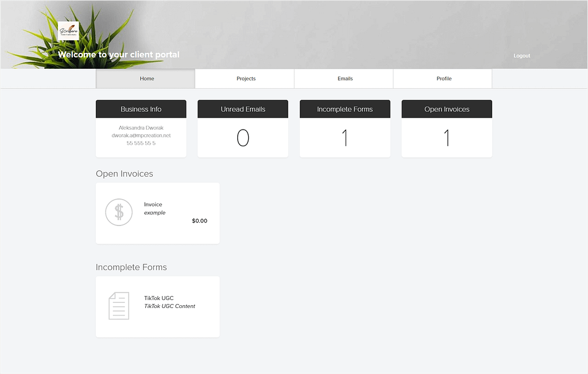Click the Incomplete Forms card header
This screenshot has width=588, height=374.
pyautogui.click(x=345, y=109)
